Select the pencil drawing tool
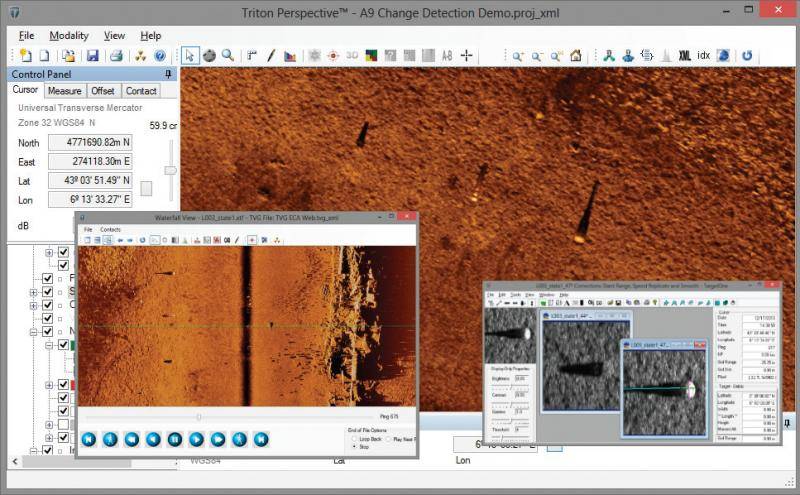This screenshot has height=495, width=800. coord(271,56)
